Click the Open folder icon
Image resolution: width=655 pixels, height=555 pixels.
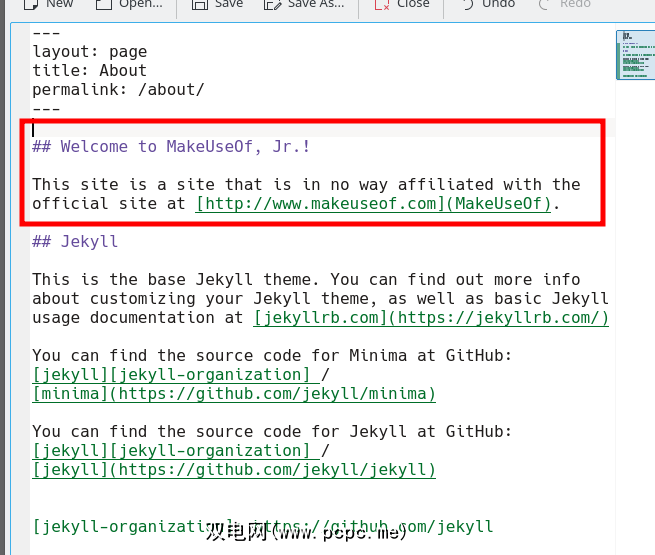[x=104, y=4]
